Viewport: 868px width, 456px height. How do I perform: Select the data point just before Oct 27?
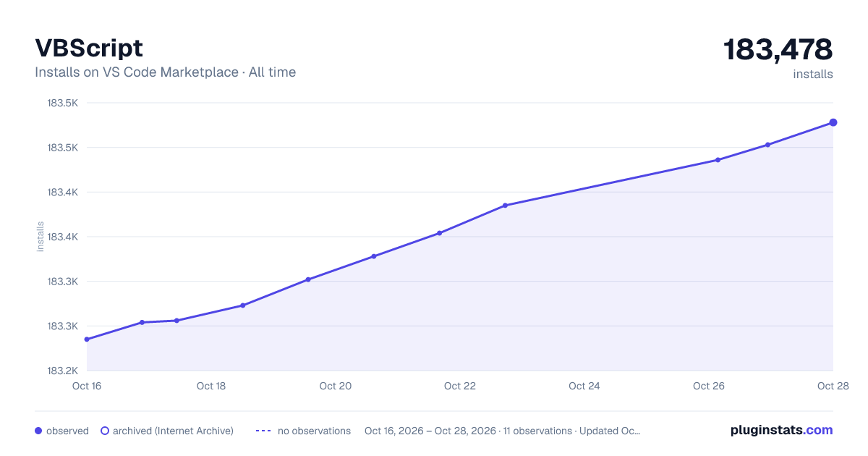tap(767, 145)
